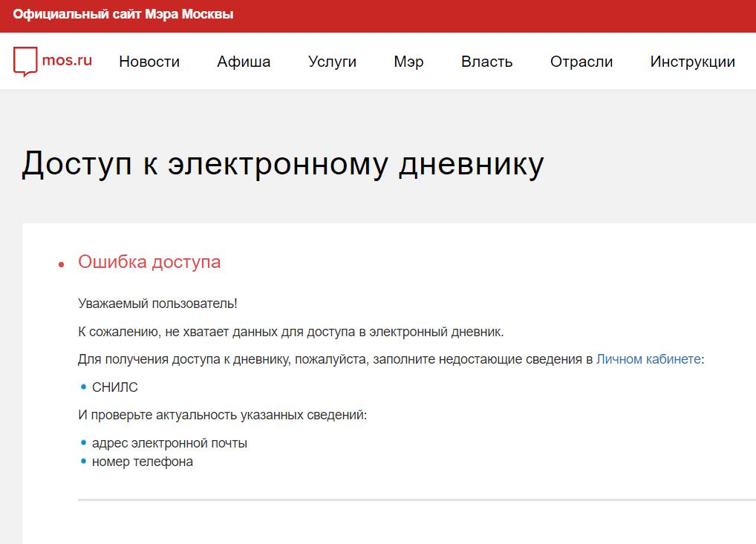Navigate to the Отрасли menu item
This screenshot has height=544, width=756.
pos(581,62)
